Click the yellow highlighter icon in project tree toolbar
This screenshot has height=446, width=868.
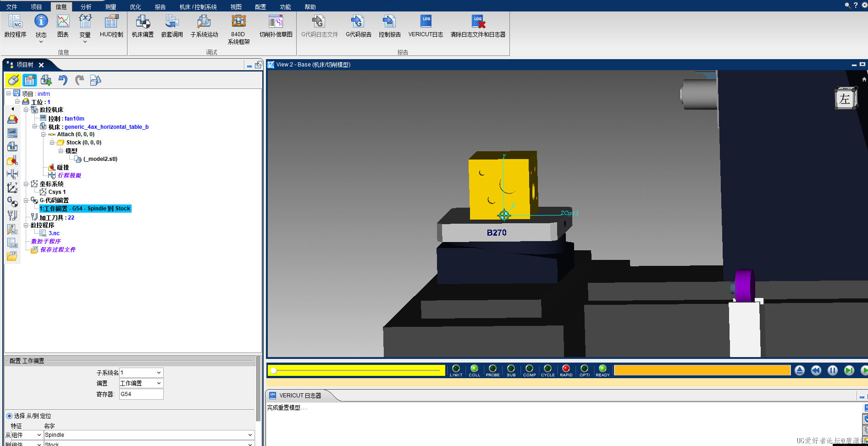13,80
